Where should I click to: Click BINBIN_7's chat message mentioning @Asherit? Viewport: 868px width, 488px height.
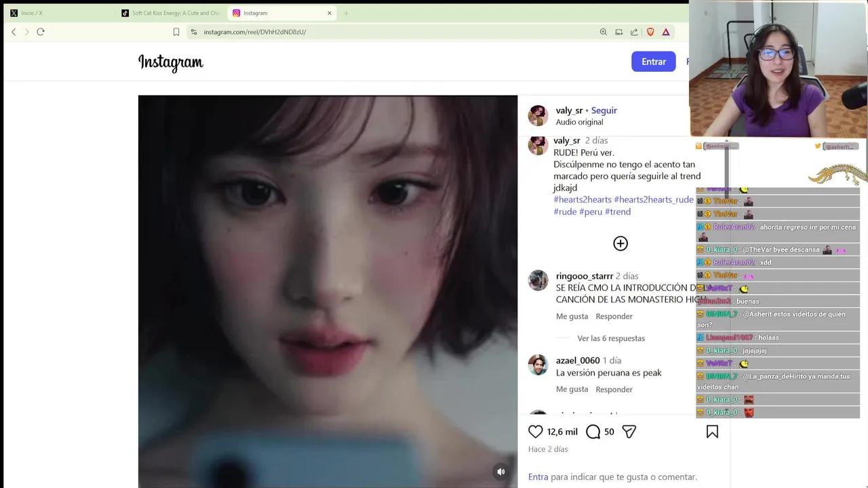pos(778,319)
